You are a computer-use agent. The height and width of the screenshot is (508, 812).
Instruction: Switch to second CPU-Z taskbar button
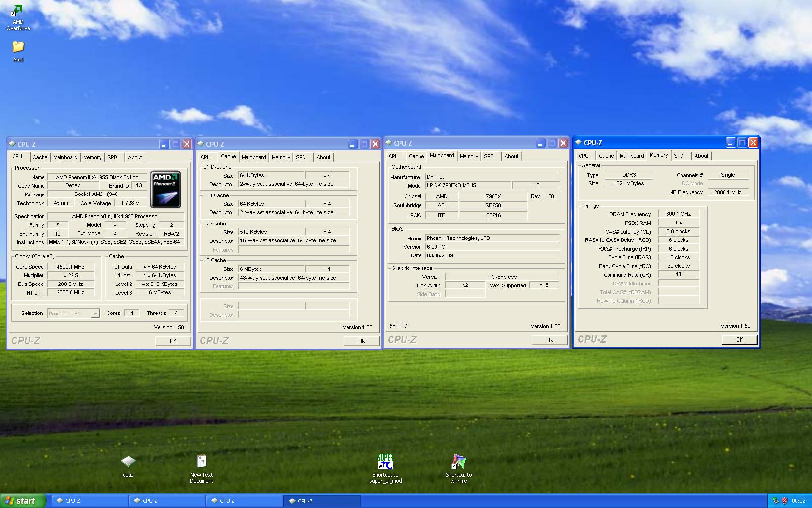click(167, 501)
